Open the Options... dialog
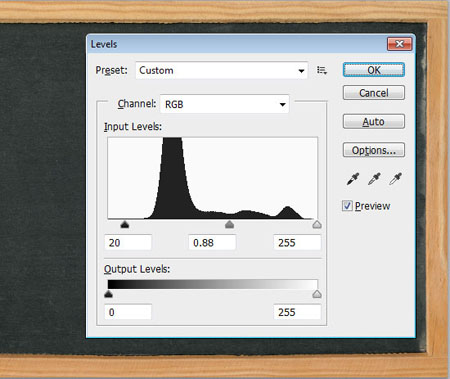This screenshot has height=379, width=450. (x=374, y=150)
